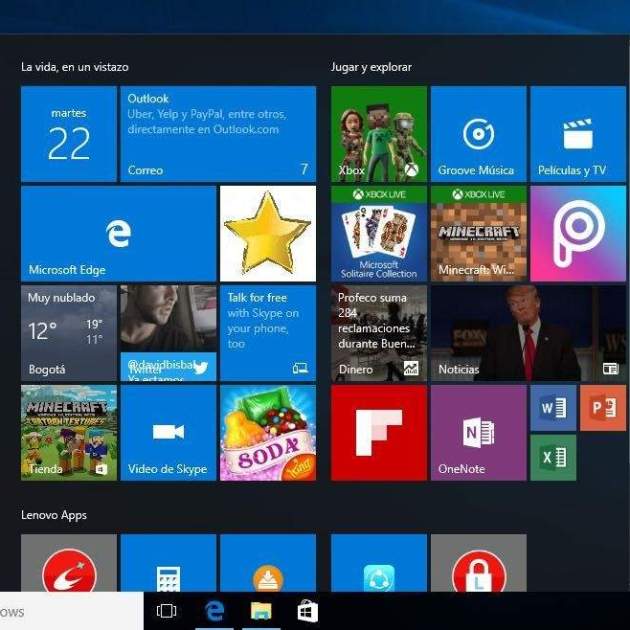The width and height of the screenshot is (630, 630).
Task: Click the 'La vida, en un vistazo' group header
Action: 75,67
